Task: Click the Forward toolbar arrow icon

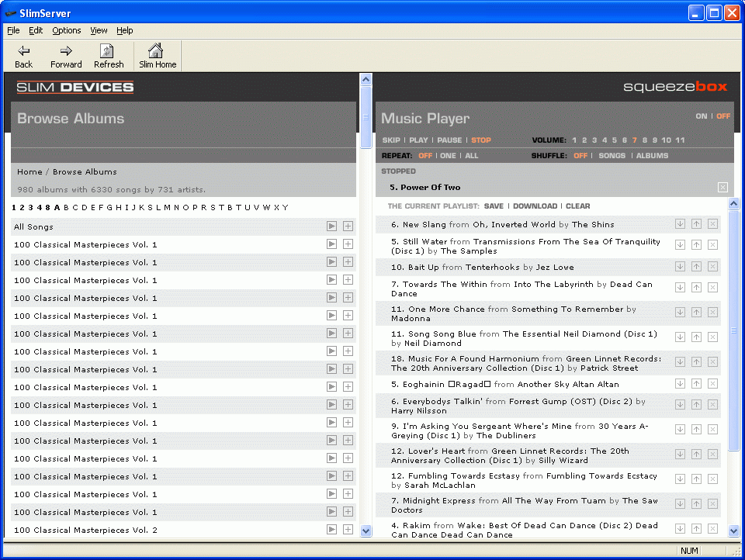Action: coord(66,51)
